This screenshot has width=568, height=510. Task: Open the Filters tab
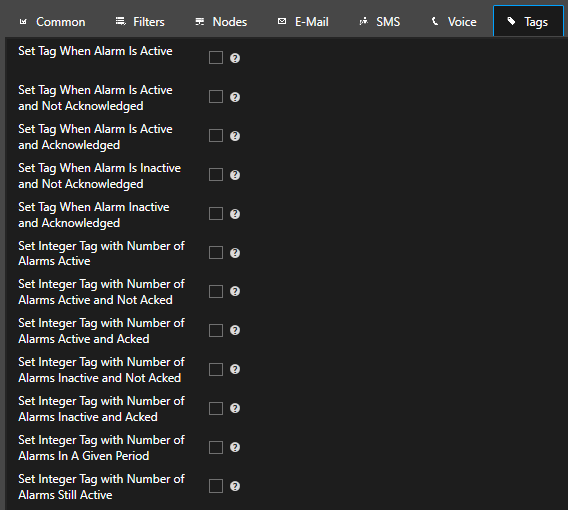140,22
